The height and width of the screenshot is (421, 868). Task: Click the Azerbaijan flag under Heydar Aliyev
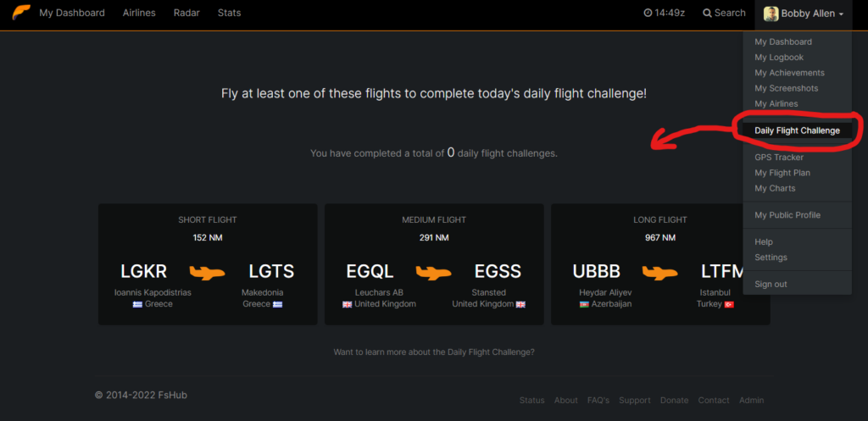point(584,304)
